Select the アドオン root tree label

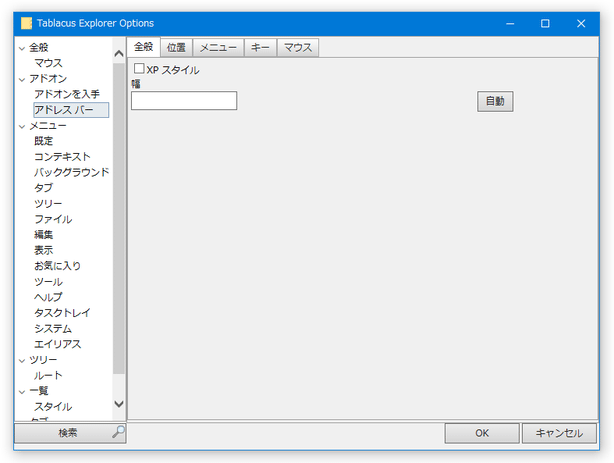[x=48, y=79]
